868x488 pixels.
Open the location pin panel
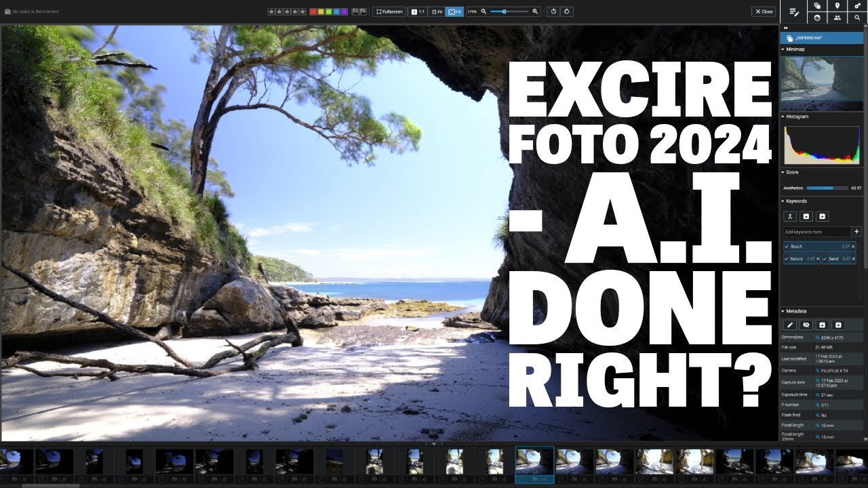[x=837, y=5]
